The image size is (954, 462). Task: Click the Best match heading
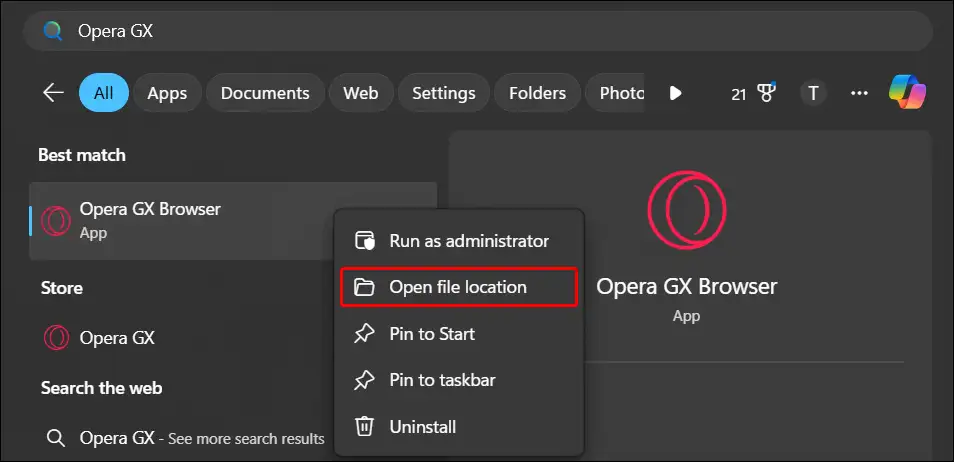tap(82, 155)
